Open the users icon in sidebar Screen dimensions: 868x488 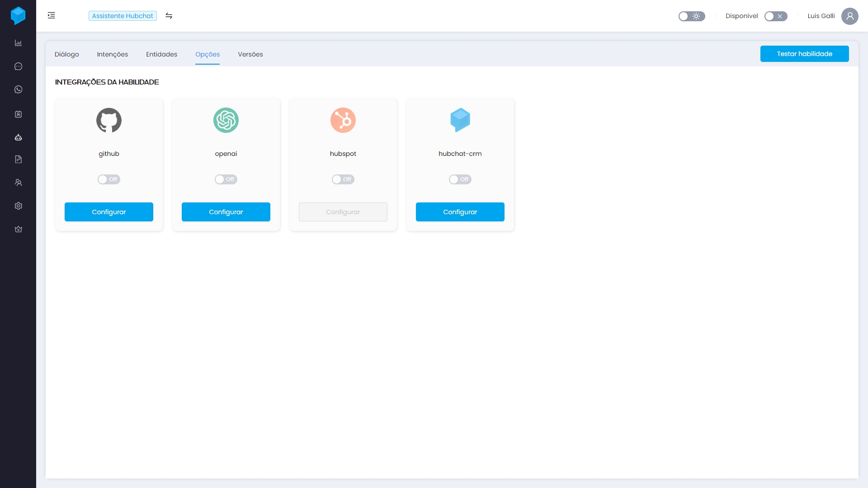(x=19, y=183)
